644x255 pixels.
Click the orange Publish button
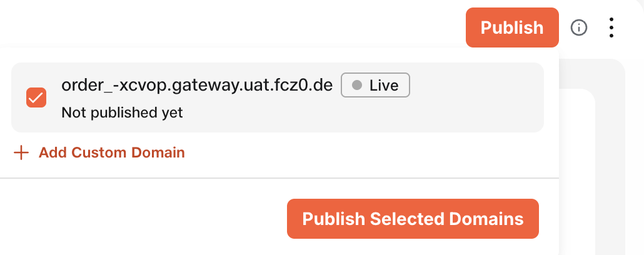pos(511,27)
